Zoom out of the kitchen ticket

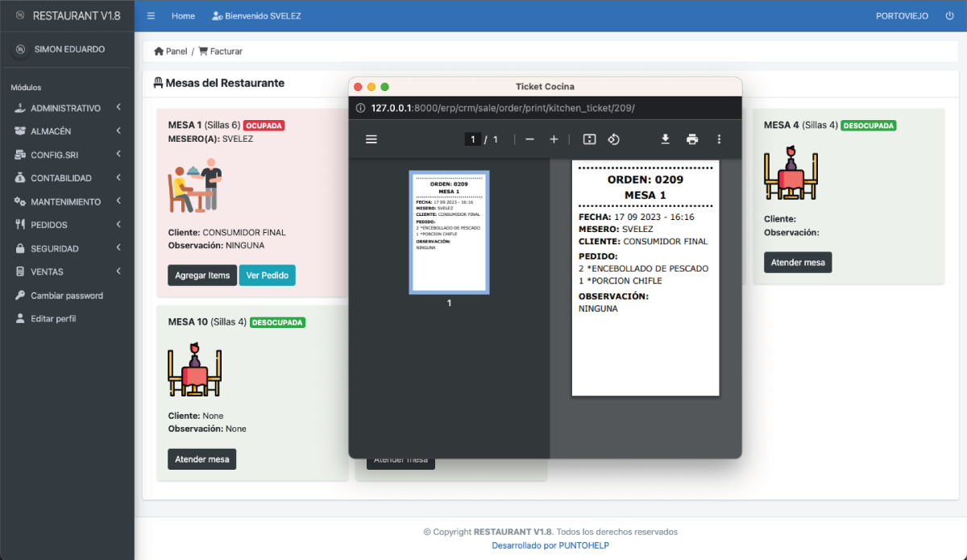click(529, 139)
